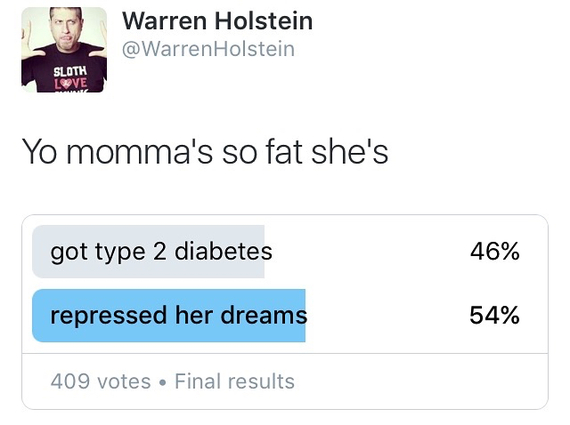Select the tweet text Yo momma's so fat
570x425 pixels.
pyautogui.click(x=162, y=152)
